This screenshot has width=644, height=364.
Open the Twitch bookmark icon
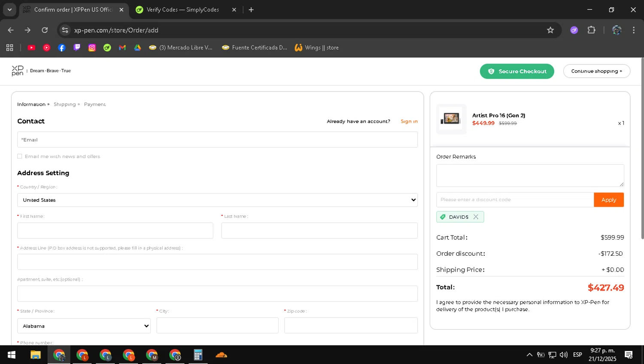77,48
